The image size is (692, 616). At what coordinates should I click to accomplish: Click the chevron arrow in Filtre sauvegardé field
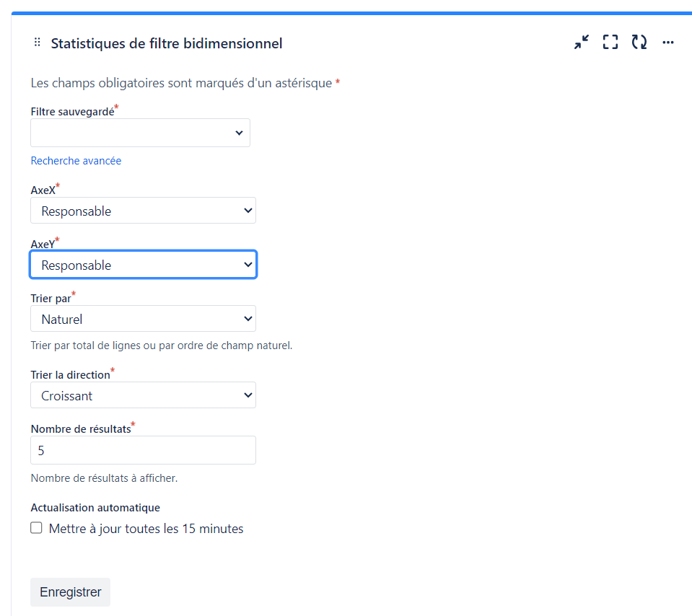(x=239, y=133)
